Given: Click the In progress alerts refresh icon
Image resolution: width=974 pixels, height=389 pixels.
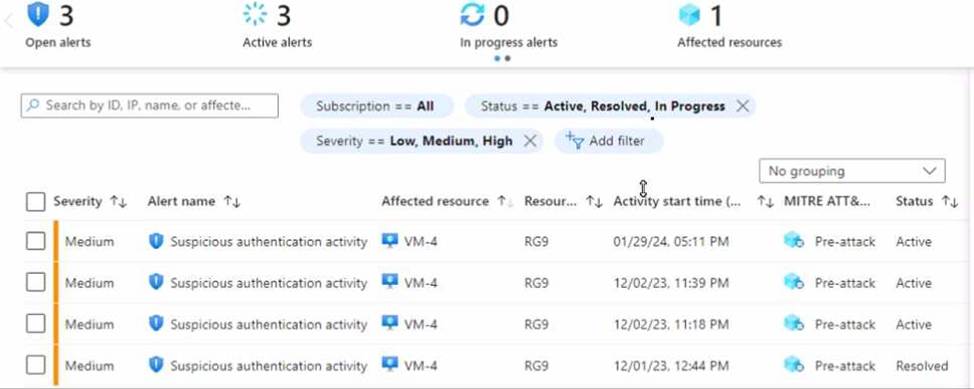Looking at the screenshot, I should click(x=472, y=14).
